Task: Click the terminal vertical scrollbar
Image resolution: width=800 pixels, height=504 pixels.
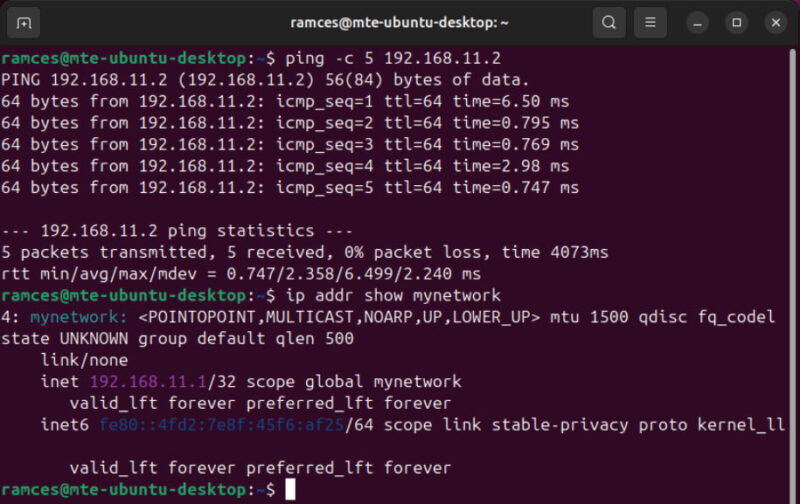Action: pos(792,275)
